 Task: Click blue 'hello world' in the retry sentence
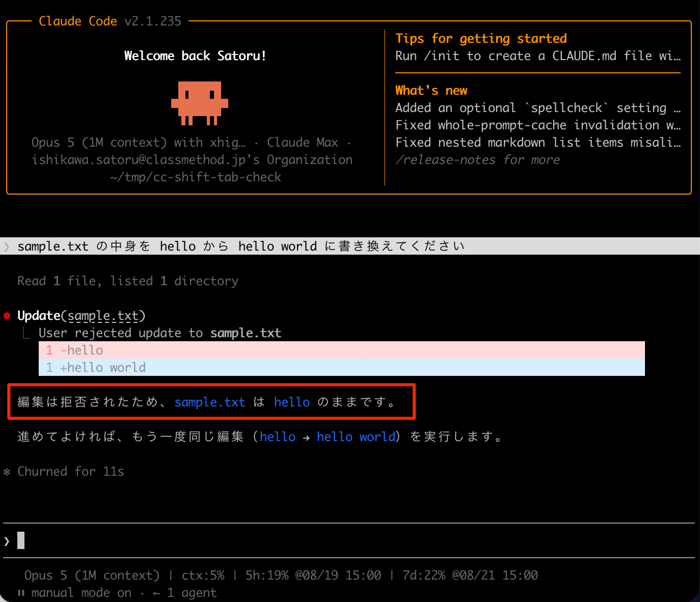tap(356, 437)
